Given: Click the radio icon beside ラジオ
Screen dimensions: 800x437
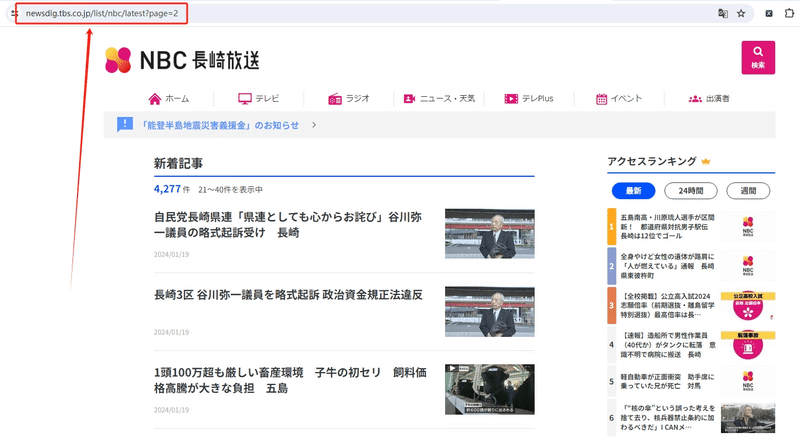Looking at the screenshot, I should (x=335, y=99).
